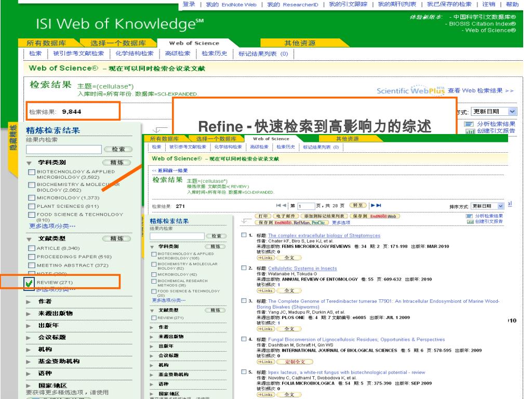Collapse 文献类型 section in 9,844-results refine panel
Screen dimensions: 532x399
click(29, 239)
